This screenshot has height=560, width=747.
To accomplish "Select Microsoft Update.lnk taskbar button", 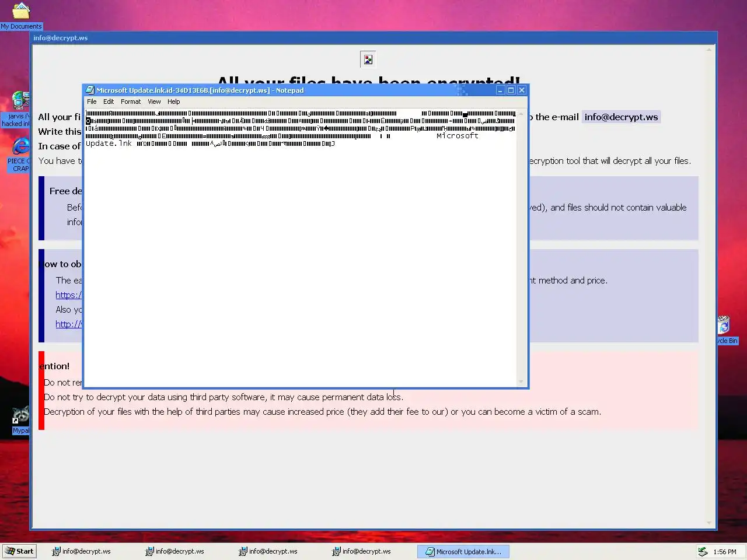I will 463,551.
